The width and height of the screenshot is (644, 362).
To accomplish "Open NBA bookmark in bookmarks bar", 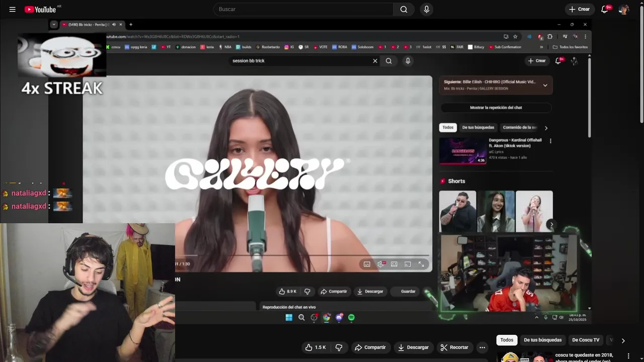I will pyautogui.click(x=225, y=47).
